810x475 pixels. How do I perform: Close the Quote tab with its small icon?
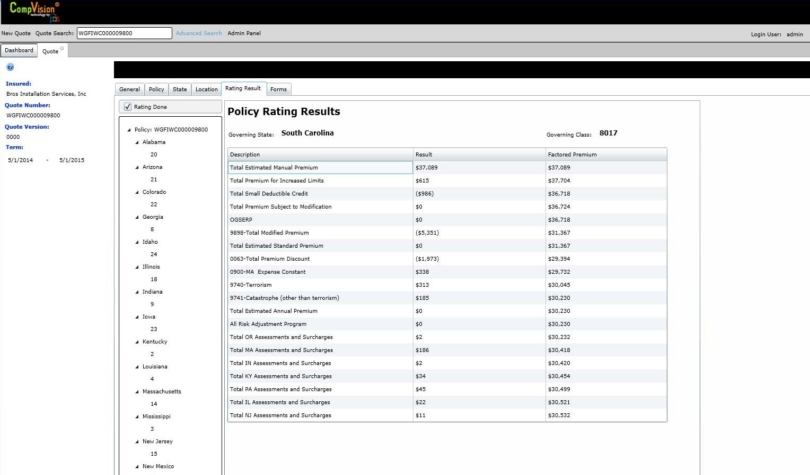tap(62, 49)
